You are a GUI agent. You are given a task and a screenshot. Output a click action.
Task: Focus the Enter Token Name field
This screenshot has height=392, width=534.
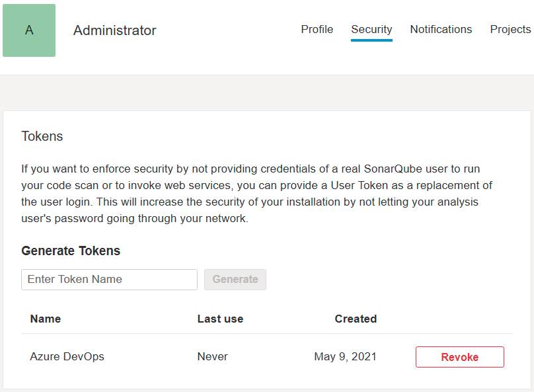[x=109, y=280]
